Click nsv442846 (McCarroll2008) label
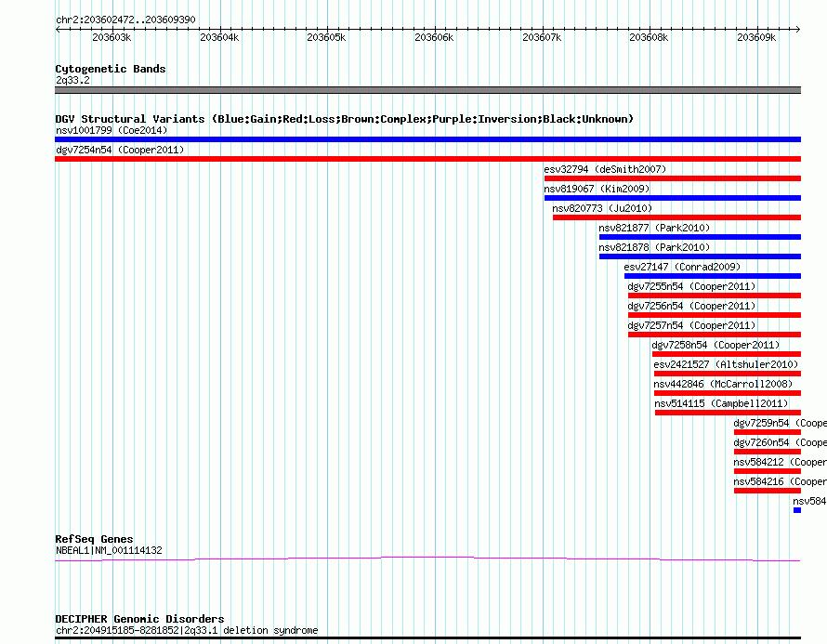 723,384
